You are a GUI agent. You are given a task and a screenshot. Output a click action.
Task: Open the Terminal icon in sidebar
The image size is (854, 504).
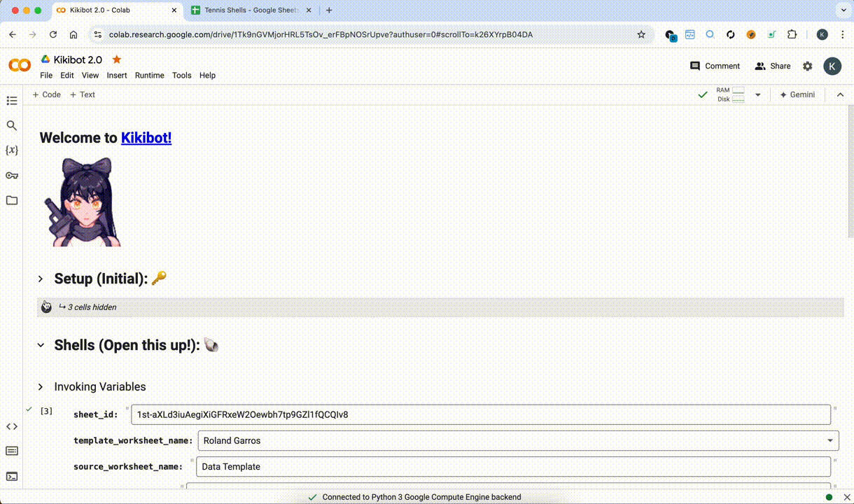point(11,477)
